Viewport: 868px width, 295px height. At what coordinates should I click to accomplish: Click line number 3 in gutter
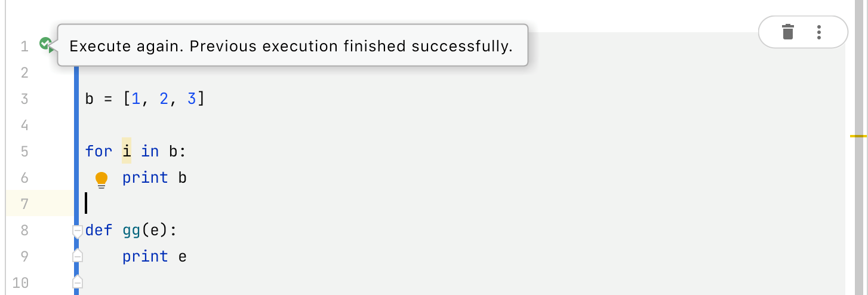(24, 99)
